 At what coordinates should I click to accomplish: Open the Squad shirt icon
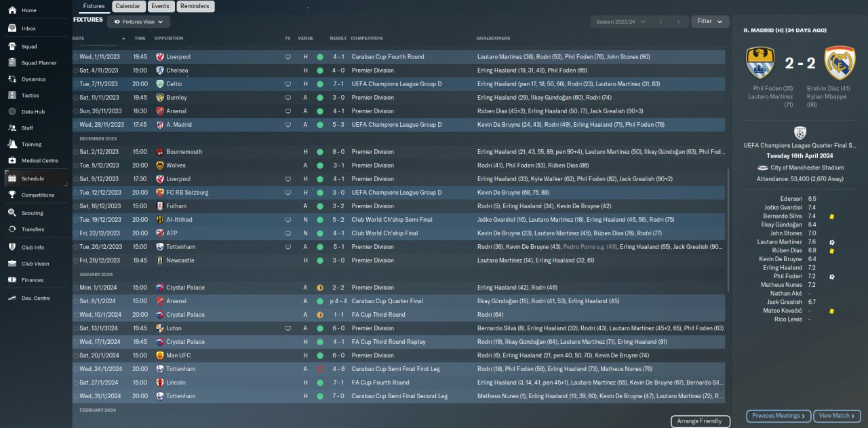(x=12, y=46)
